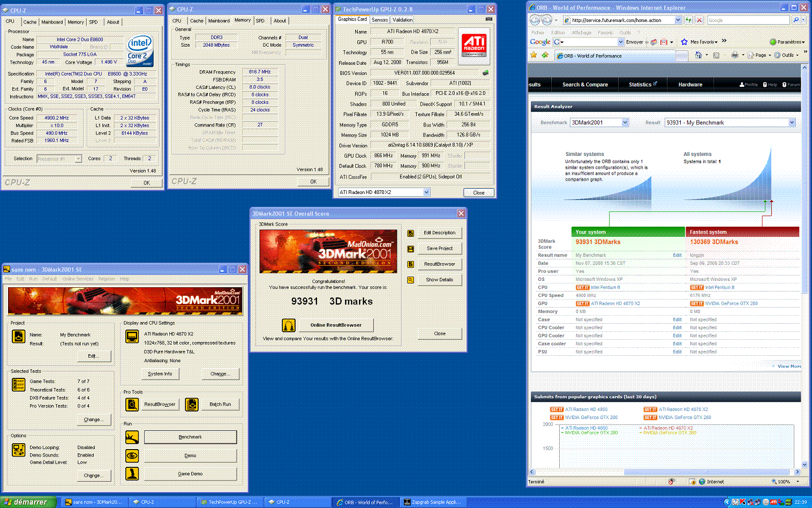Open the Affichage menu in Internet Explorer
The width and height of the screenshot is (812, 508).
(x=581, y=33)
